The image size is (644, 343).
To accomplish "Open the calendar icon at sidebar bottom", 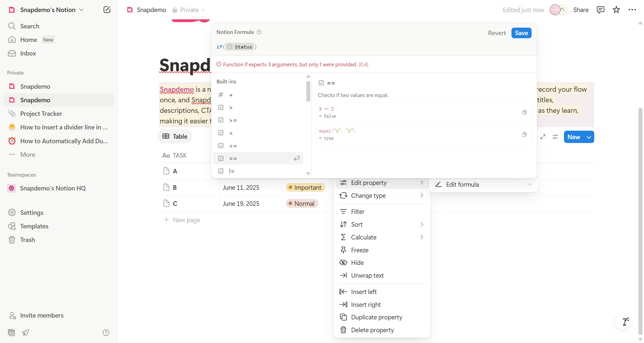I will pyautogui.click(x=11, y=332).
